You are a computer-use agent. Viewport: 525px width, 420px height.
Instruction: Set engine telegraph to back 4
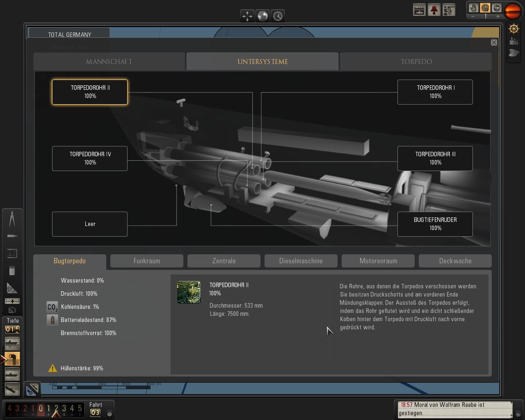pyautogui.click(x=9, y=408)
